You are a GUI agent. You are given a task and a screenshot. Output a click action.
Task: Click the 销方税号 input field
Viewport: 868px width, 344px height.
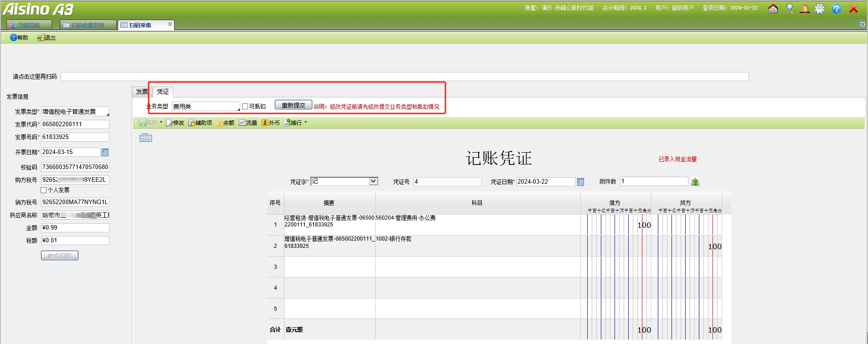pos(75,202)
